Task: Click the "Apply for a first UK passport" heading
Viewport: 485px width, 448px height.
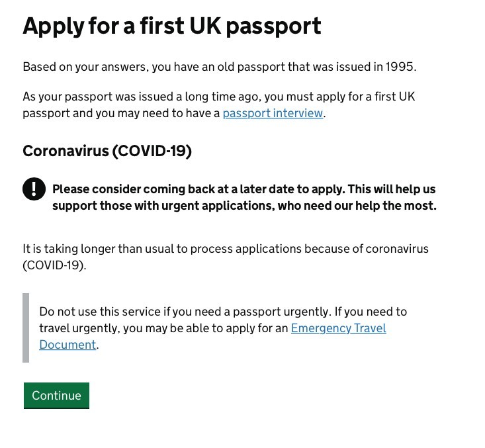Action: tap(172, 26)
